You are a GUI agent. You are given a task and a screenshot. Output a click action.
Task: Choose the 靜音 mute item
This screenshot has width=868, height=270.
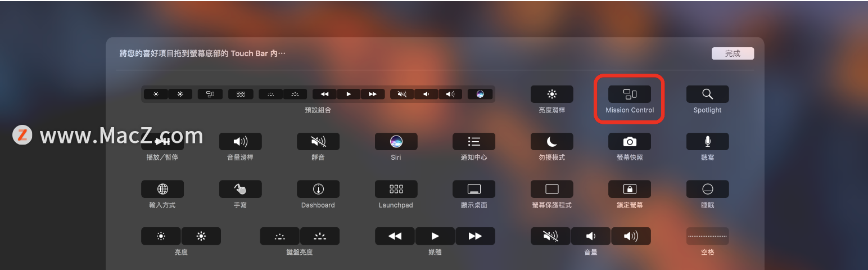[x=318, y=141]
